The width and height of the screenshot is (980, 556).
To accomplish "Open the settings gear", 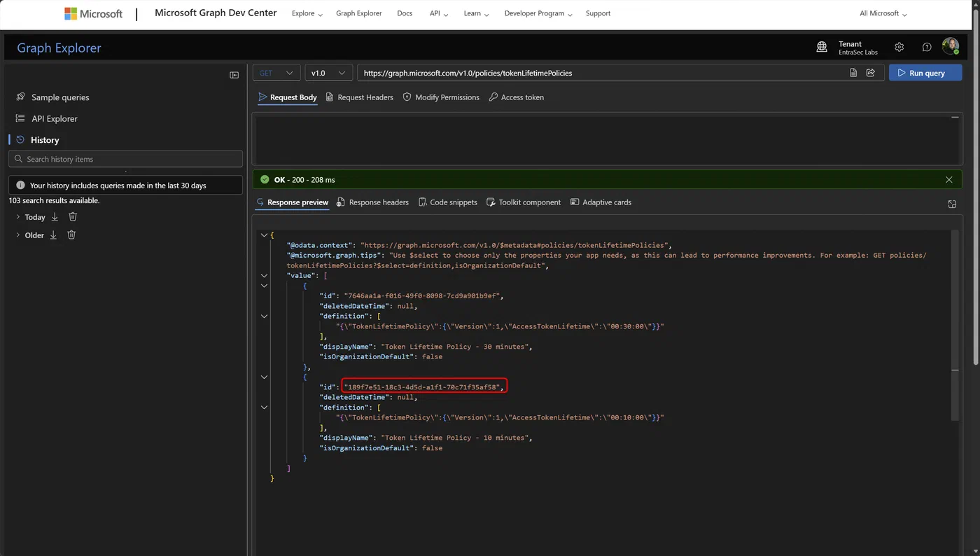I will point(899,47).
